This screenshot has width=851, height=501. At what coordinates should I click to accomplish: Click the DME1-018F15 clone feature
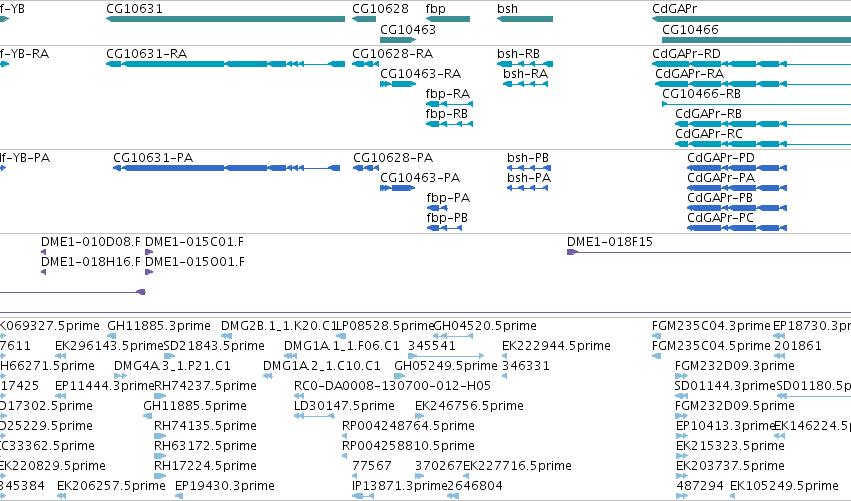point(709,252)
